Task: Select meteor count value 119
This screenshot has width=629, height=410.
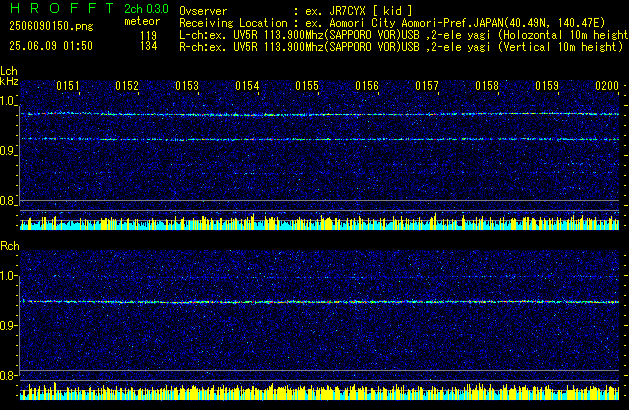Action: (148, 36)
